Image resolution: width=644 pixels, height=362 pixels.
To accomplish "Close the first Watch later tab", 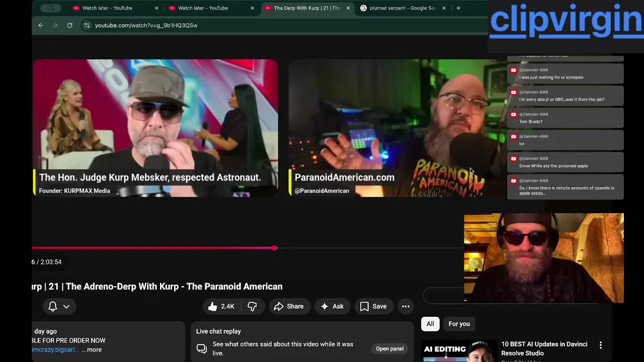I will click(x=156, y=8).
